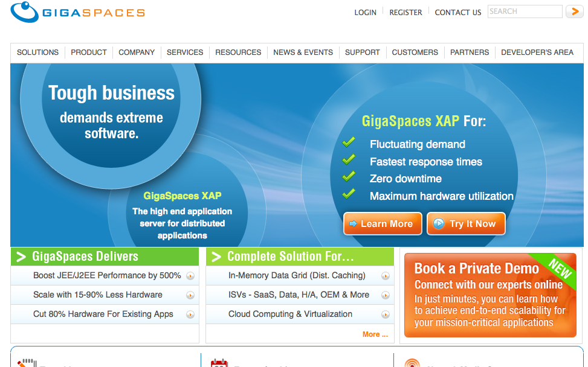Image resolution: width=588 pixels, height=367 pixels.
Task: Open the Resources menu
Action: pyautogui.click(x=238, y=53)
